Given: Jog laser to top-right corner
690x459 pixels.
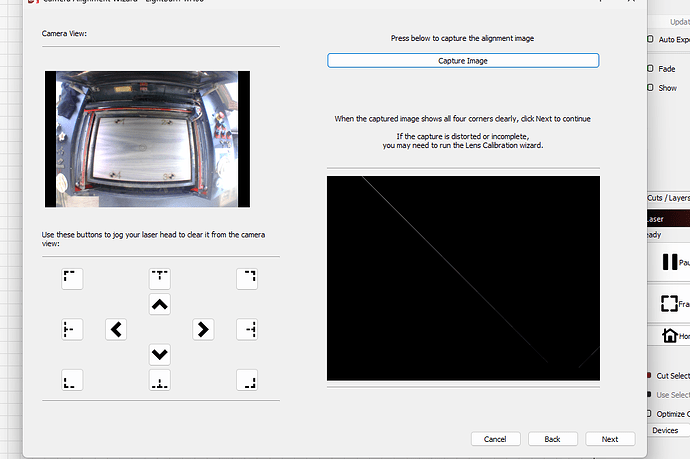Looking at the screenshot, I should [247, 279].
